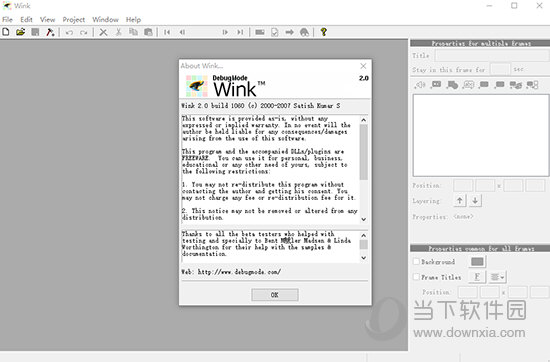Enable the Frame Titles checkbox
Viewport: 550px width, 362px height.
pyautogui.click(x=416, y=277)
